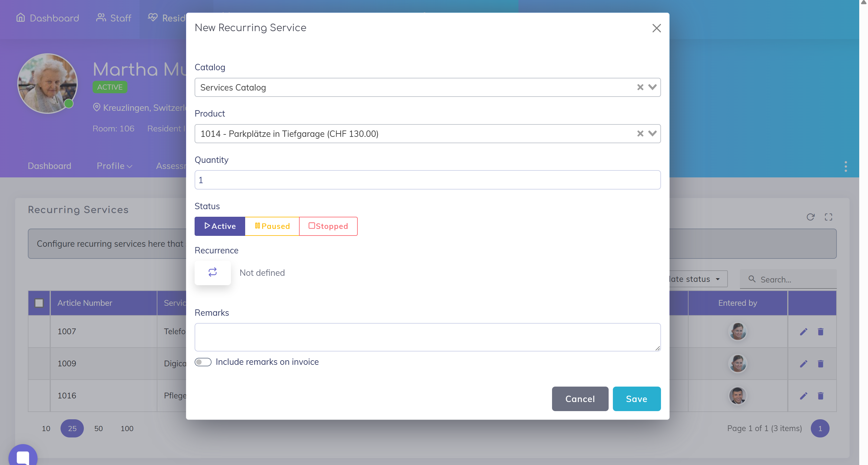Expand the Product dropdown arrow

[x=652, y=134]
